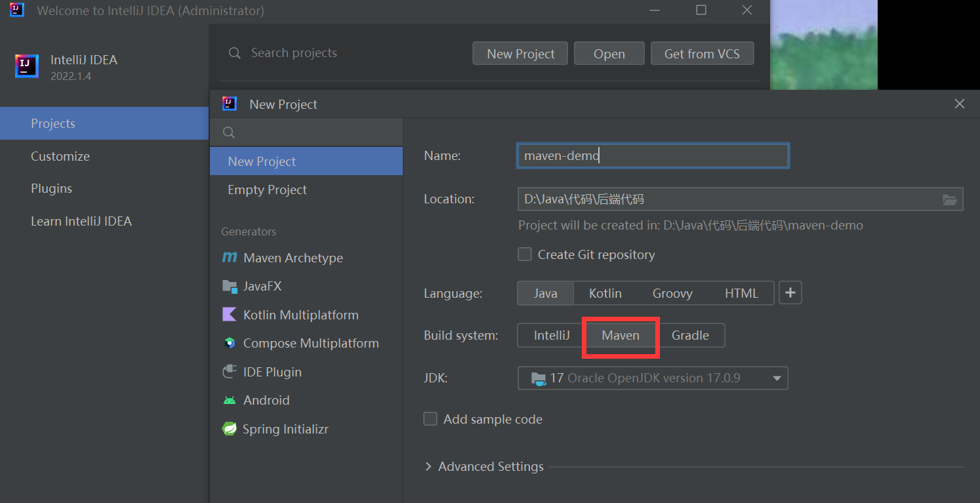Select the IDE Plugin generator
Screen dimensions: 980x503
click(x=306, y=372)
